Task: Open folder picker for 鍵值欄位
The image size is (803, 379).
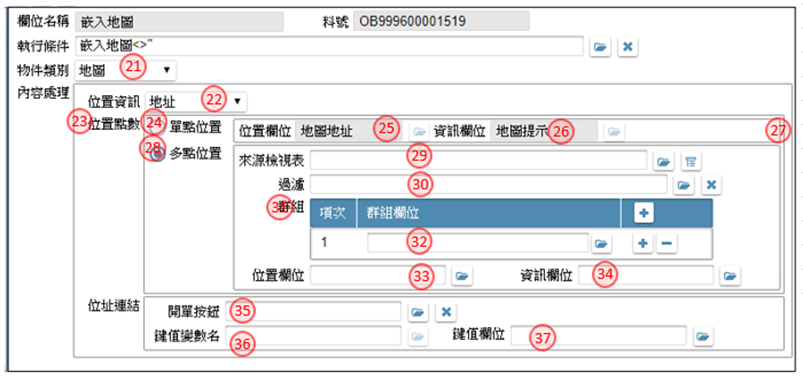Action: tap(703, 336)
